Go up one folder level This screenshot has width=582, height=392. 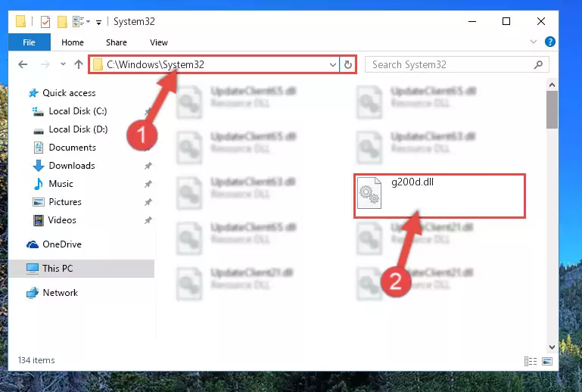78,64
